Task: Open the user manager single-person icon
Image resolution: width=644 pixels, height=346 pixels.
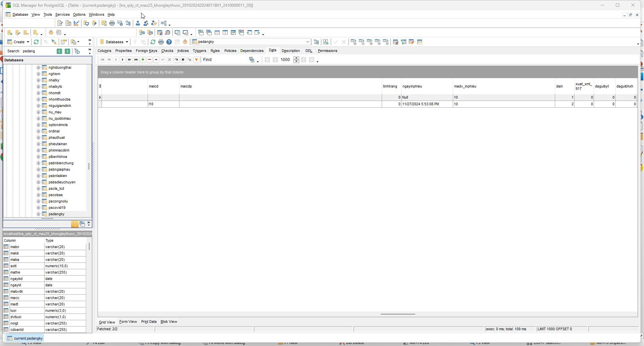Action: (x=138, y=23)
